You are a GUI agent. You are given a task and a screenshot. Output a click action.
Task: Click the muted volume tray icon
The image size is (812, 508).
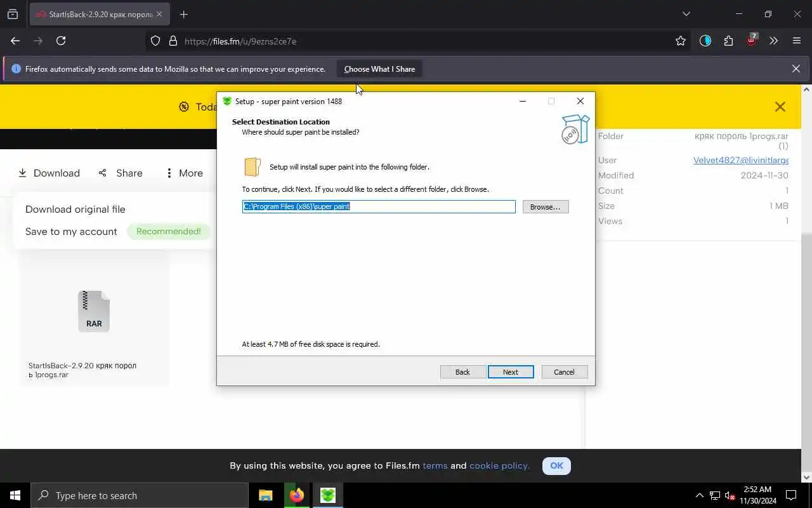point(730,495)
